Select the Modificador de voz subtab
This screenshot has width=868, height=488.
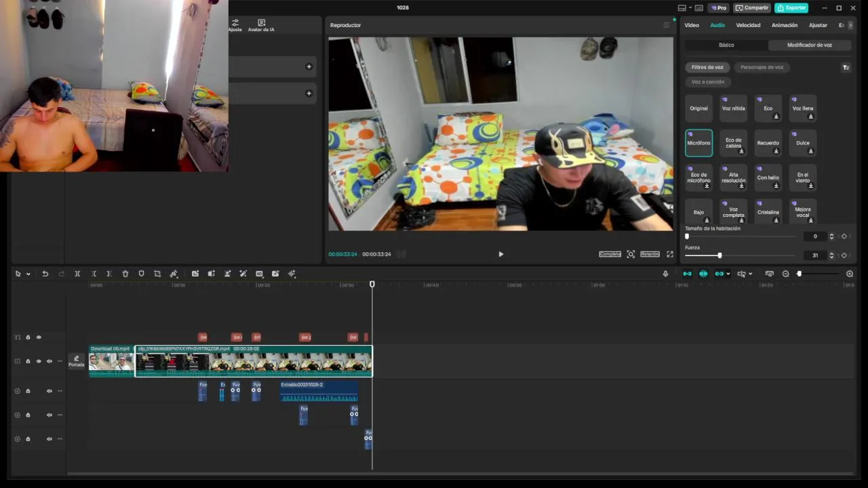click(x=810, y=45)
